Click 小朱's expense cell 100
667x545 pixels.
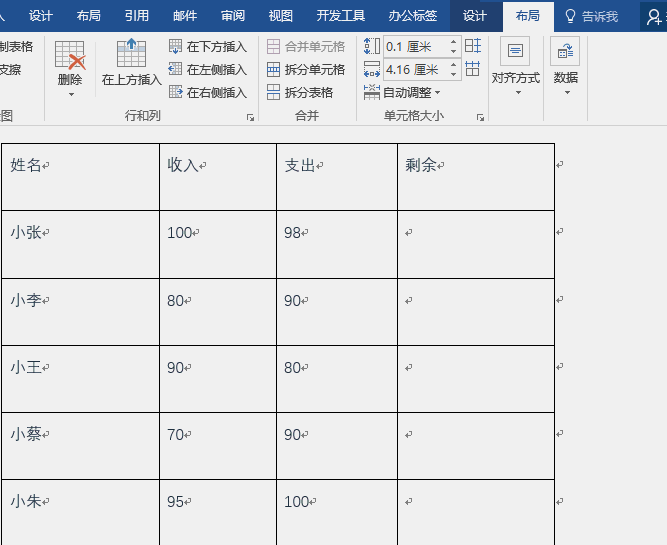coord(337,512)
